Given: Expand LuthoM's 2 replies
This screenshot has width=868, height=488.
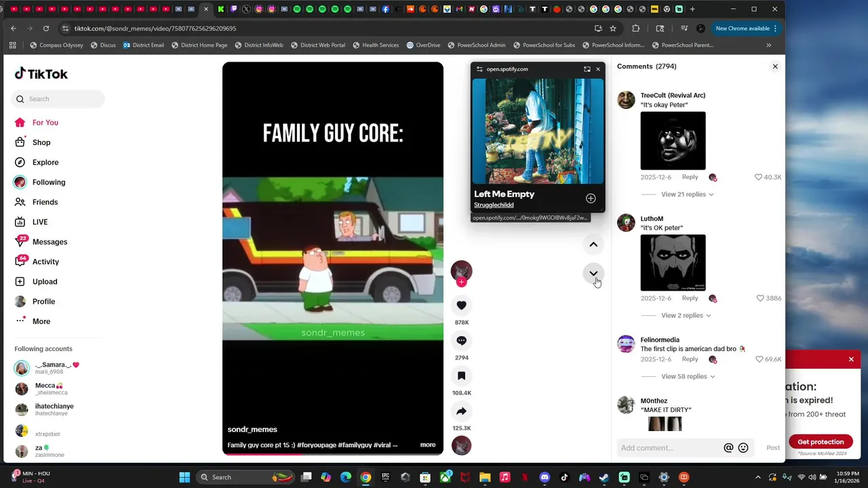Looking at the screenshot, I should click(686, 315).
